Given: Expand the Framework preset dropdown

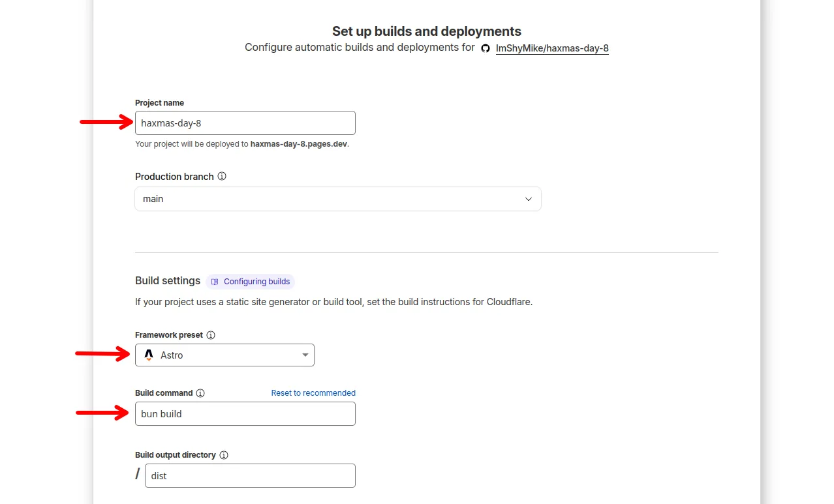Looking at the screenshot, I should point(224,355).
